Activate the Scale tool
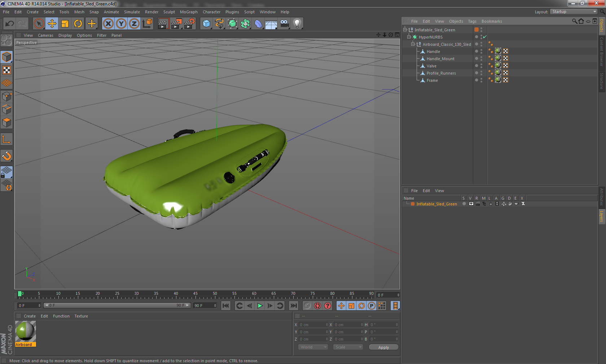The height and width of the screenshot is (364, 606). click(65, 24)
